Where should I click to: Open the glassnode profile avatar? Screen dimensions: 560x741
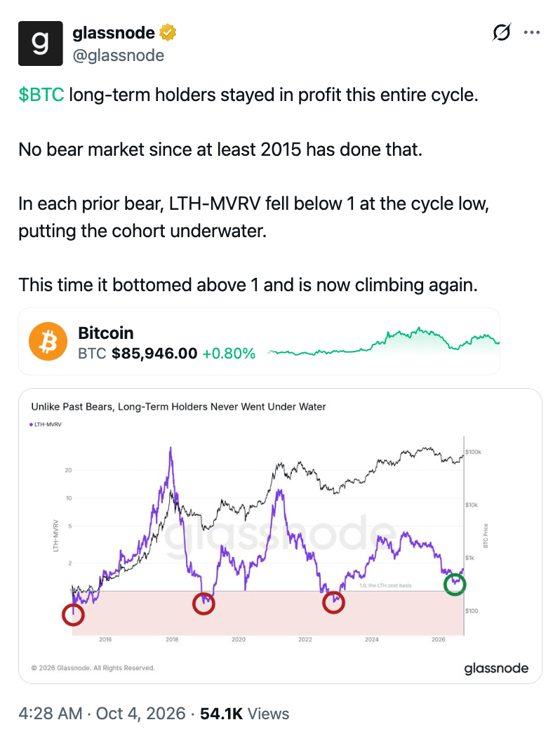click(41, 44)
